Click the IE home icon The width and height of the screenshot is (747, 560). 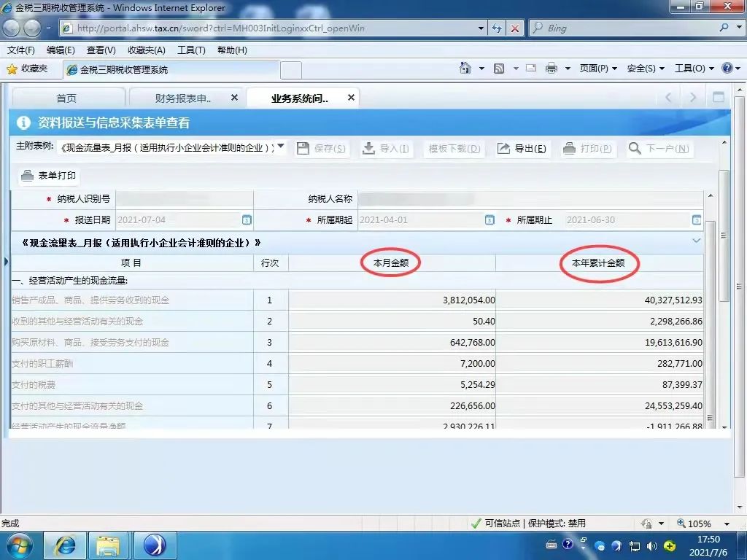pos(465,68)
